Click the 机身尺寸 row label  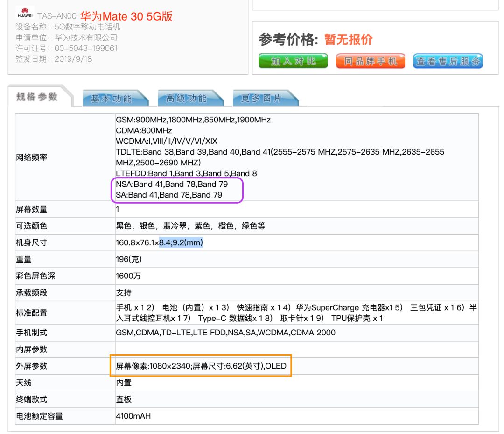click(32, 242)
